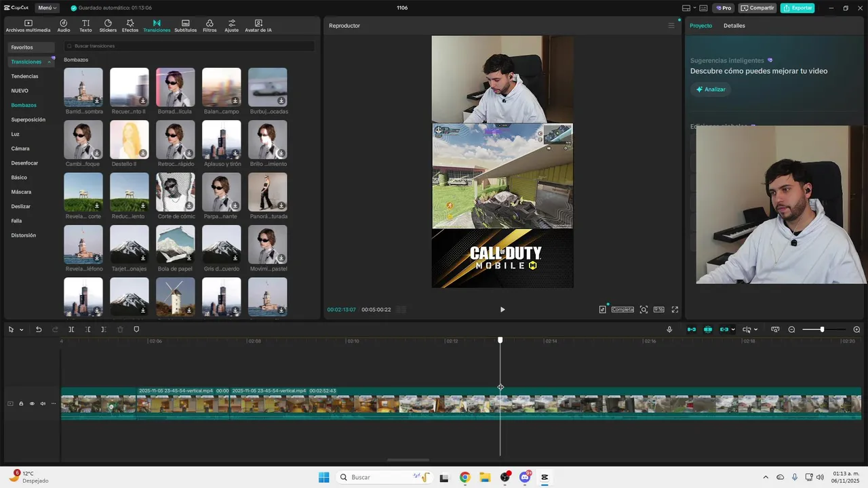Play the video in the Reproductor
Image resolution: width=868 pixels, height=488 pixels.
point(502,310)
